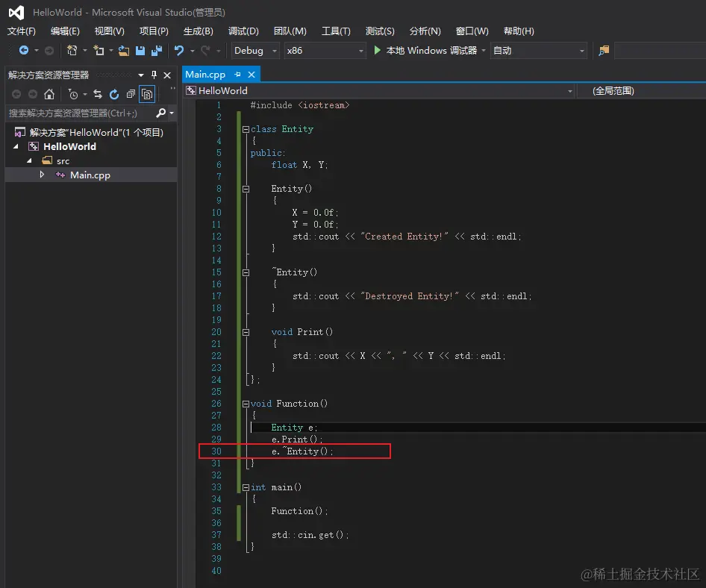This screenshot has height=588, width=706.
Task: Collapse the src folder tree node
Action: [x=29, y=160]
